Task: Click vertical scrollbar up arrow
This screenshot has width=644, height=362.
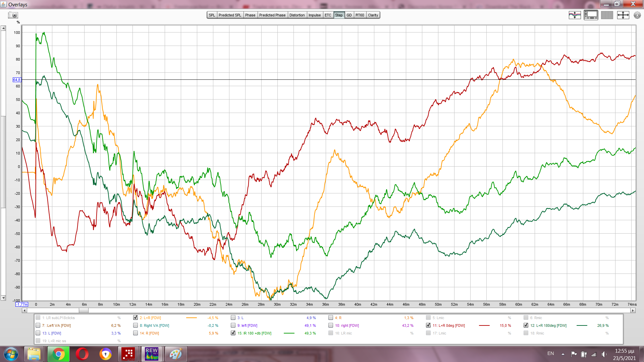Action: tap(3, 28)
